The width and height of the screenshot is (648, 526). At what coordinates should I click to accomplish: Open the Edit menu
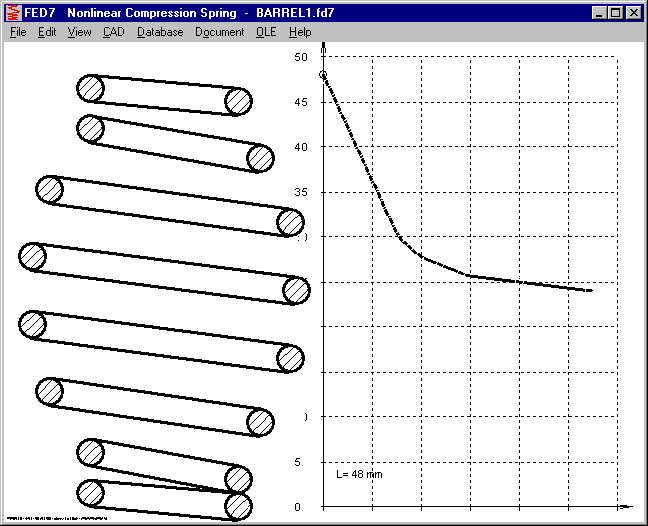coord(47,32)
